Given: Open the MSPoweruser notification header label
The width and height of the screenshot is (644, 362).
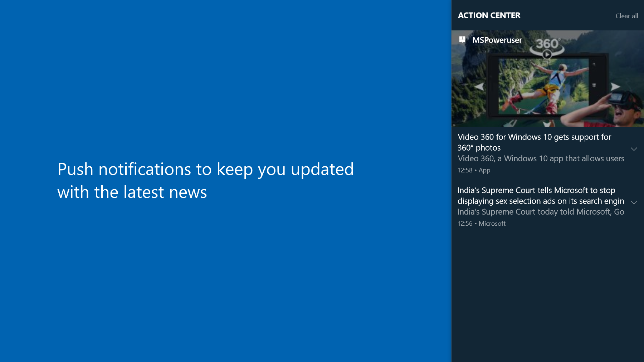Looking at the screenshot, I should pyautogui.click(x=497, y=40).
